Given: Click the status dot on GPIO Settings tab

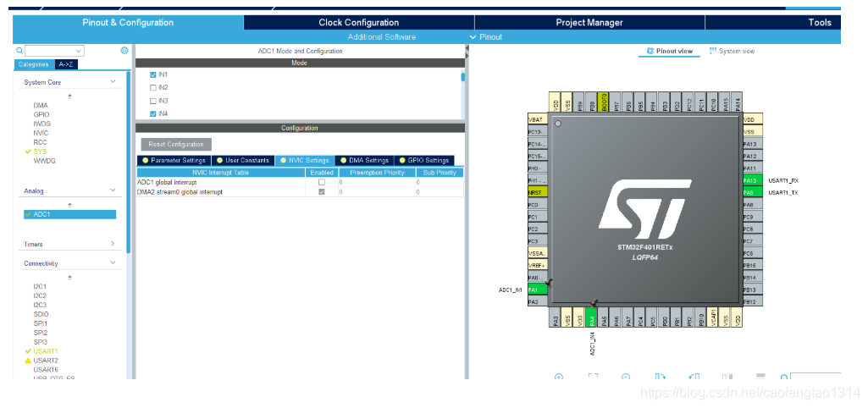Looking at the screenshot, I should [402, 161].
